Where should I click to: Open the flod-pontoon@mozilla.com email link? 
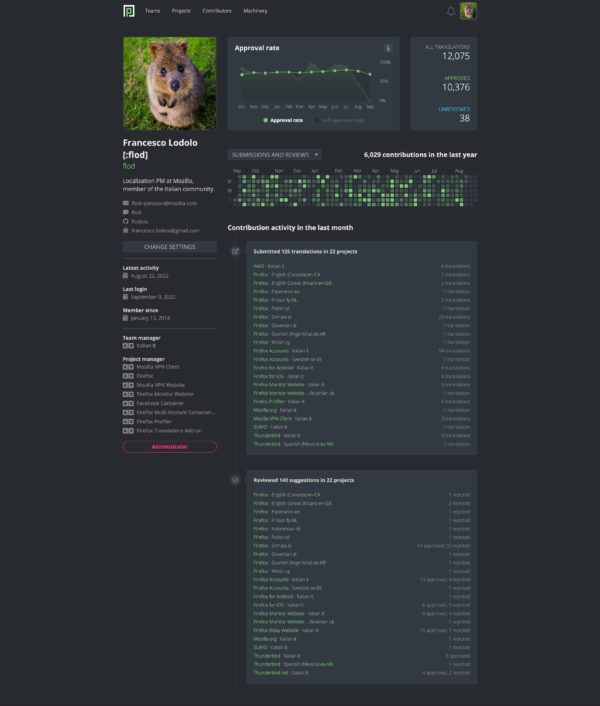164,203
